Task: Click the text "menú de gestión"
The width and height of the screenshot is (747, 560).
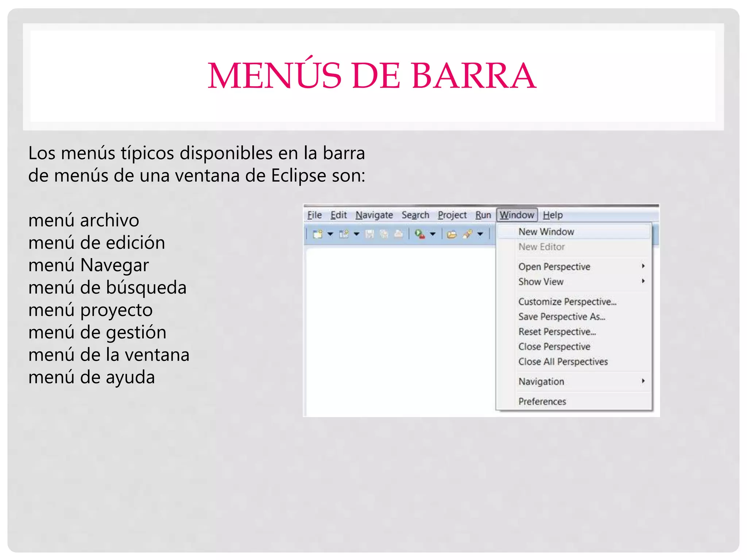Action: [97, 332]
